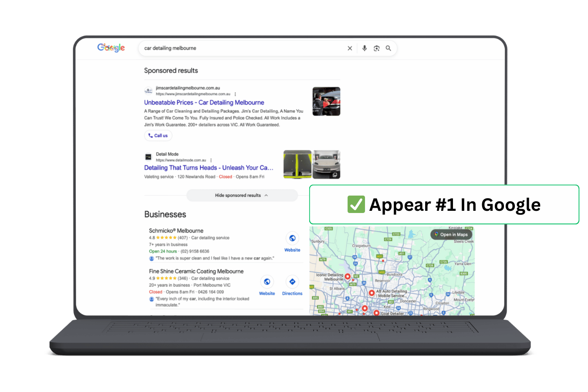The height and width of the screenshot is (392, 588).
Task: Click the Open 24 hours status text
Action: point(163,251)
